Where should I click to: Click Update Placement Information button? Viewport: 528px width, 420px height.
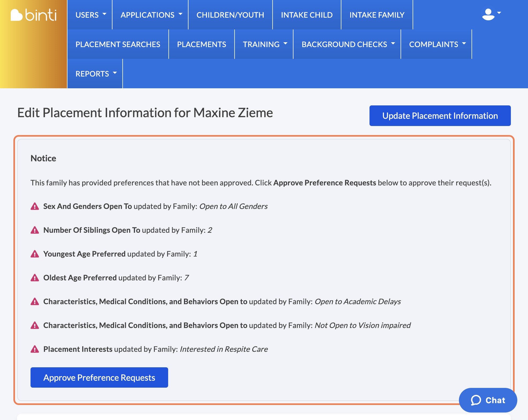[440, 116]
